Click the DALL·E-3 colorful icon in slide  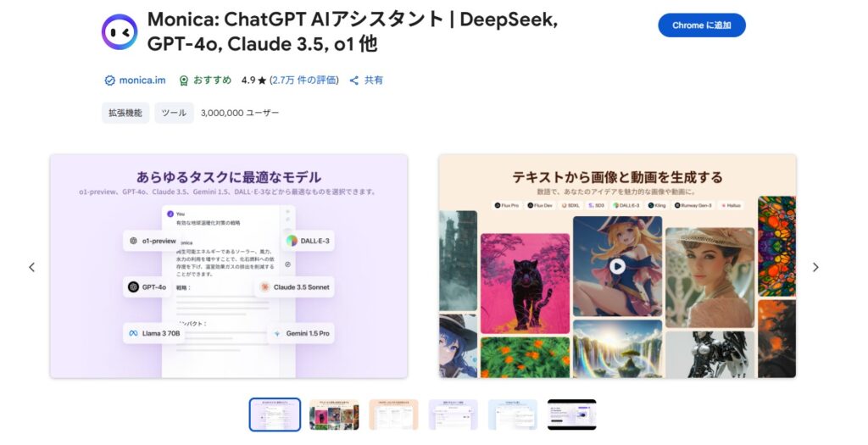[292, 241]
